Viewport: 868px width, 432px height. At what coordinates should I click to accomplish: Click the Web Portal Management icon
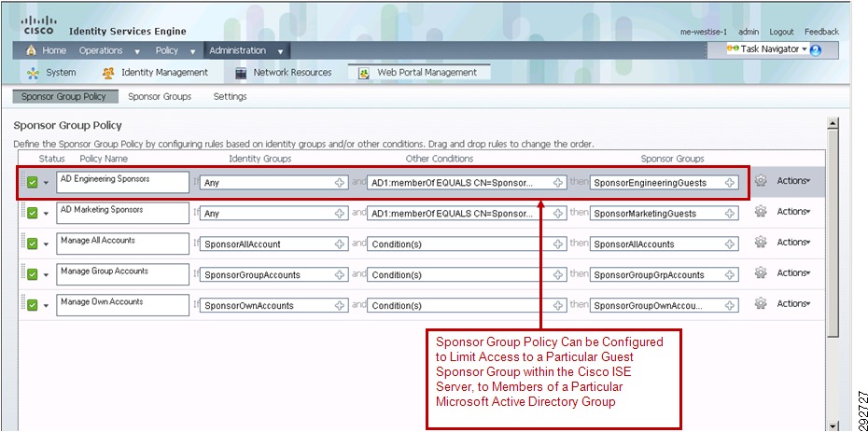tap(364, 73)
